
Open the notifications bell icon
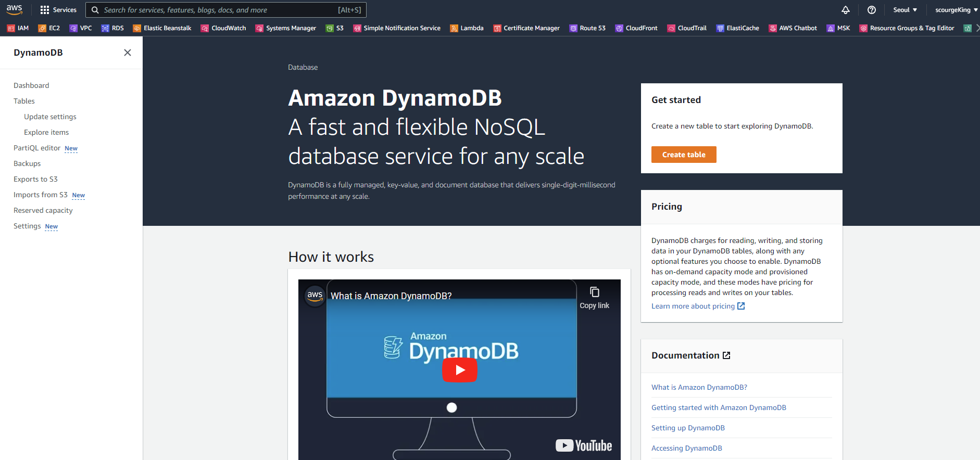click(846, 10)
